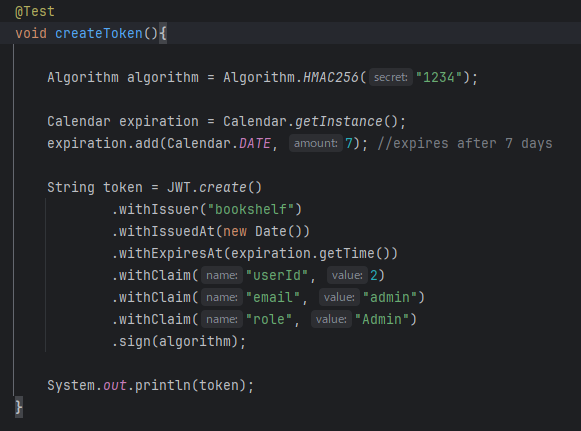The image size is (581, 431).
Task: Click the new keyword before Date()
Action: (235, 232)
